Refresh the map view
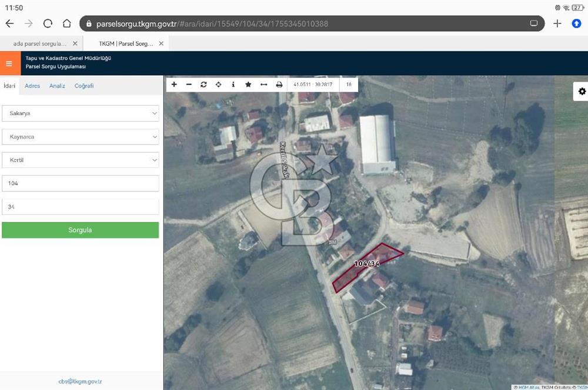Image resolution: width=588 pixels, height=390 pixels. coord(203,85)
